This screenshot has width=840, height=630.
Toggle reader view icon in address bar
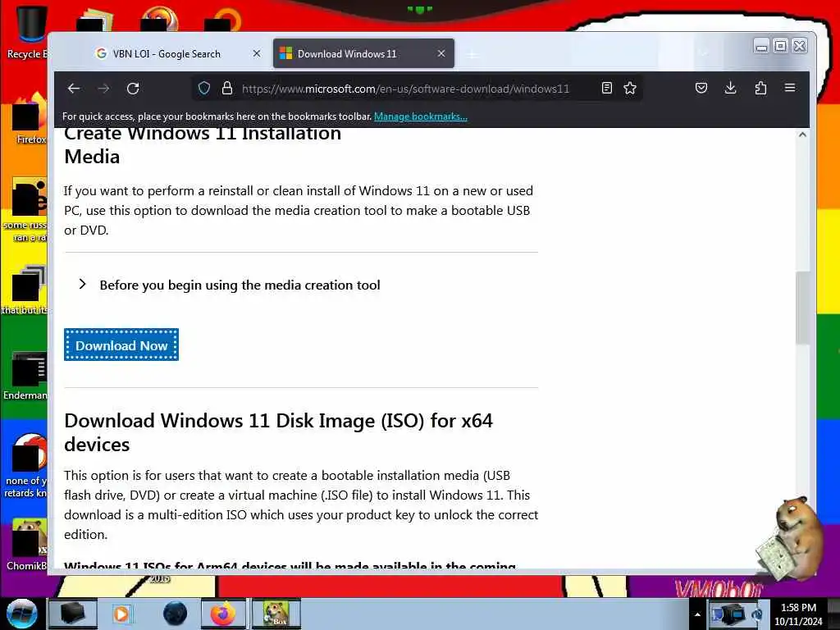pos(606,88)
